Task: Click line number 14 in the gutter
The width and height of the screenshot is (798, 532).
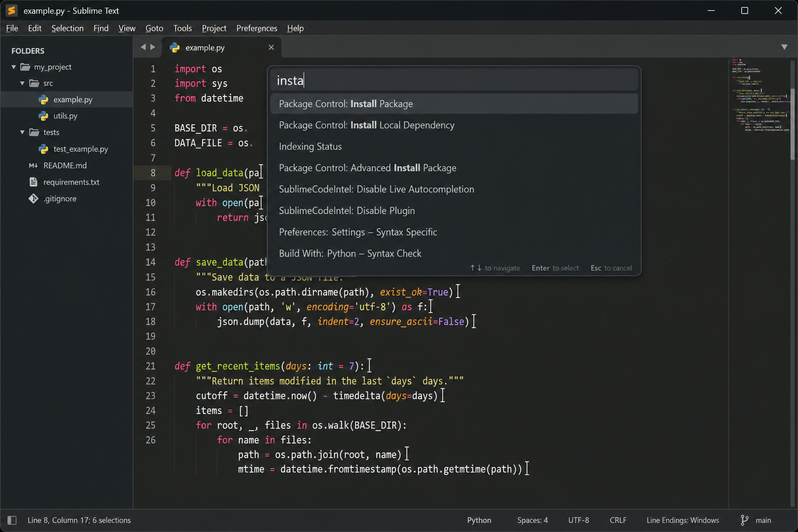Action: [x=151, y=262]
